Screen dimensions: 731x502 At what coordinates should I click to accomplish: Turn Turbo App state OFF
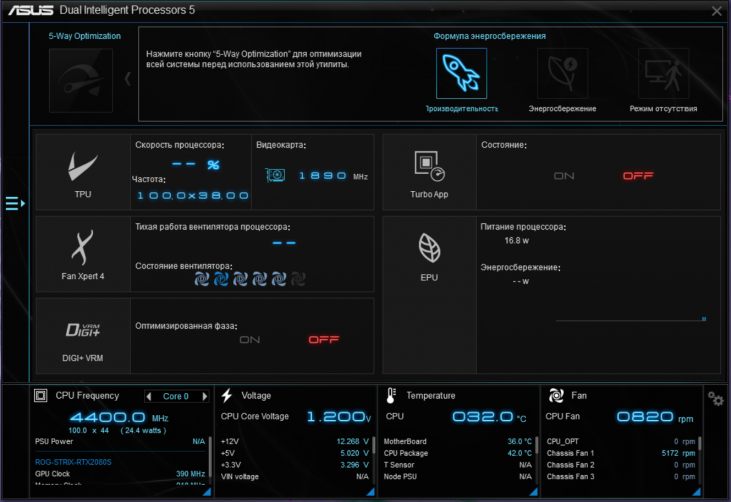point(638,176)
